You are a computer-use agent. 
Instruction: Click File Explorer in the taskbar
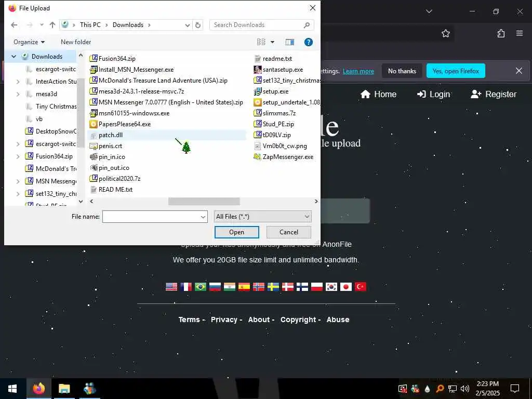click(64, 389)
